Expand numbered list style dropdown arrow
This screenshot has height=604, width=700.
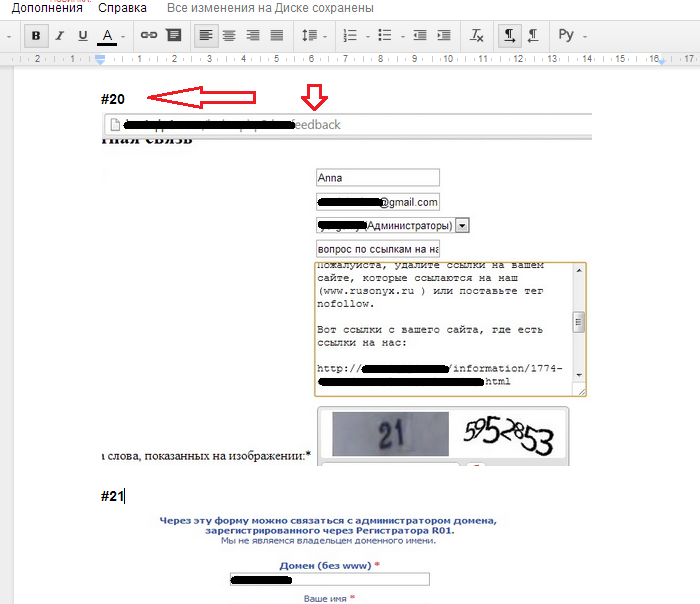(368, 37)
